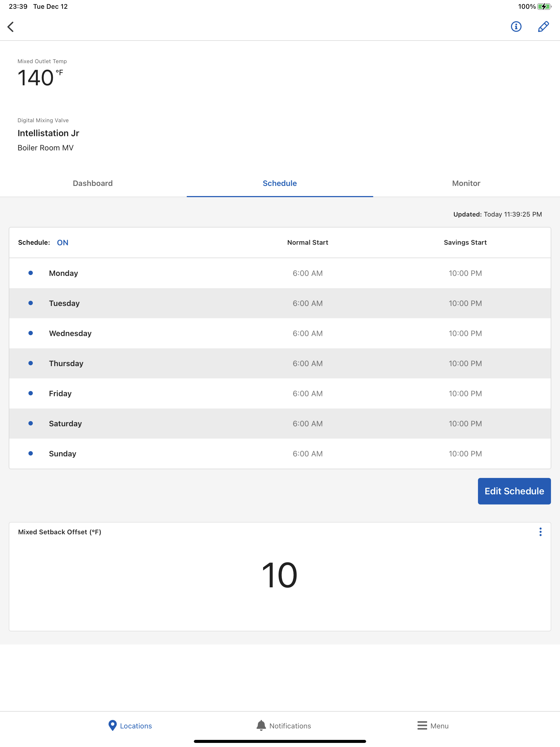Open Menu label in bottom bar
The width and height of the screenshot is (560, 747).
[439, 726]
